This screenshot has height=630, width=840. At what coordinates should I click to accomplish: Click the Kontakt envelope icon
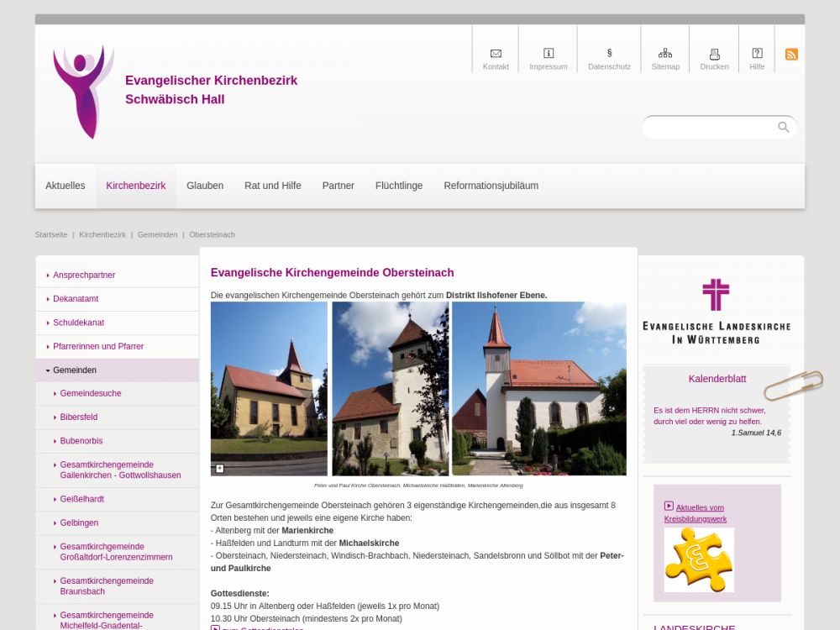pyautogui.click(x=496, y=54)
